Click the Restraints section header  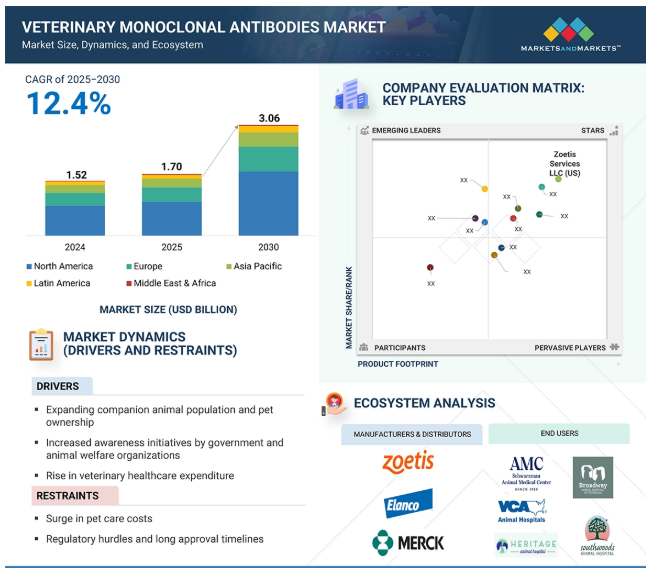70,495
